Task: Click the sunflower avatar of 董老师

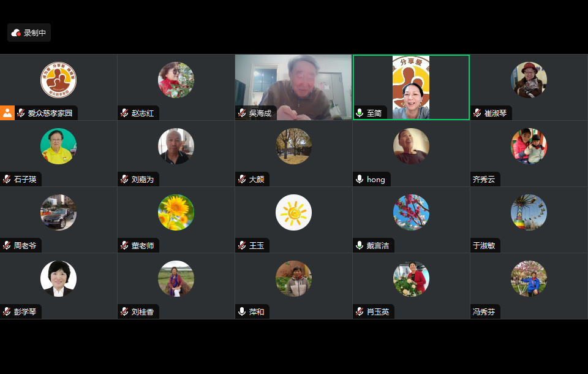Action: click(176, 212)
